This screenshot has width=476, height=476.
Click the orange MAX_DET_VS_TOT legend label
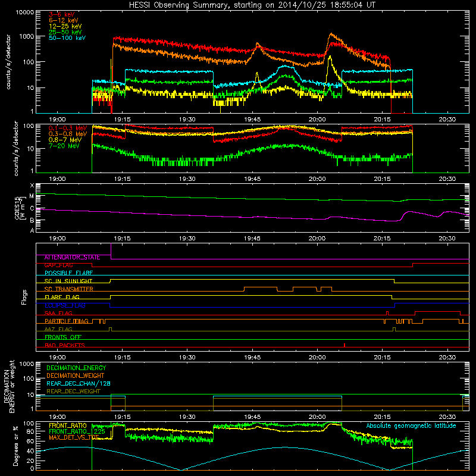(x=74, y=437)
